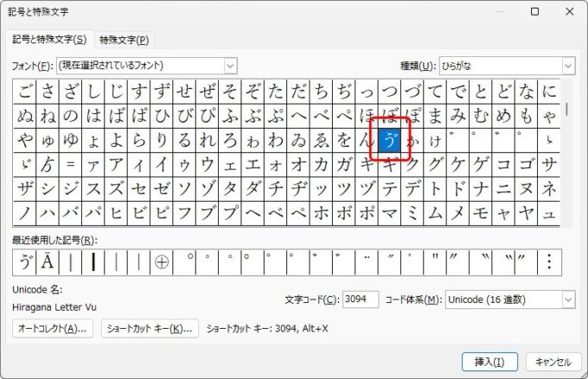588x379 pixels.
Task: Select katakana ザ in the grid
Action: pos(24,189)
